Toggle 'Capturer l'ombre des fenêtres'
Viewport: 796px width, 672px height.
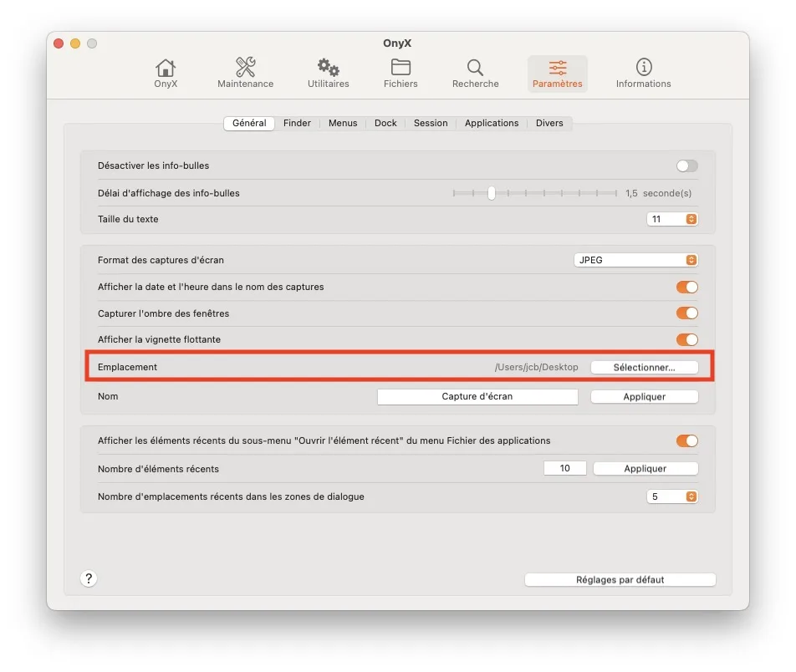(686, 313)
